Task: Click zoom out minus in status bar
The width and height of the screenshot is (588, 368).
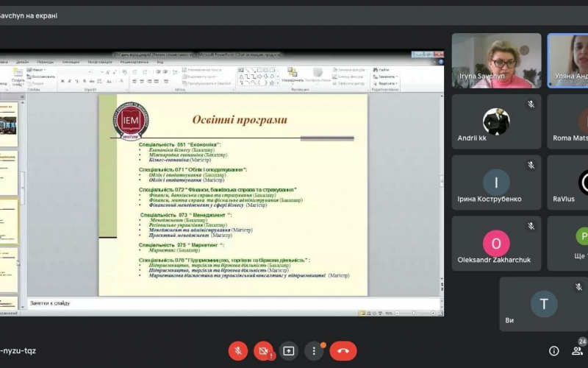Action: (x=397, y=314)
